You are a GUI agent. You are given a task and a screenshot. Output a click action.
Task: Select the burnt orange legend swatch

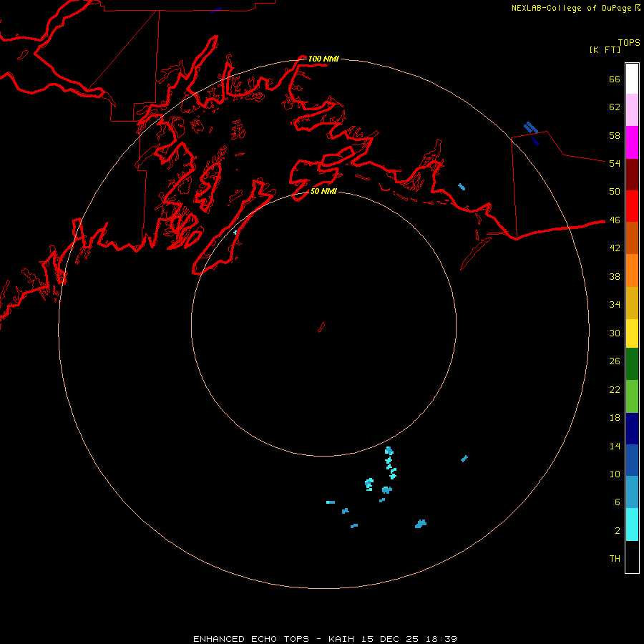point(632,238)
